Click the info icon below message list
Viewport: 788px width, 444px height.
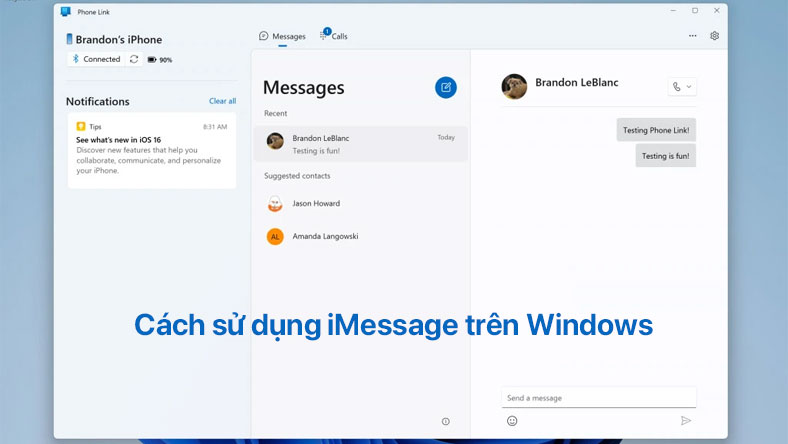(446, 421)
